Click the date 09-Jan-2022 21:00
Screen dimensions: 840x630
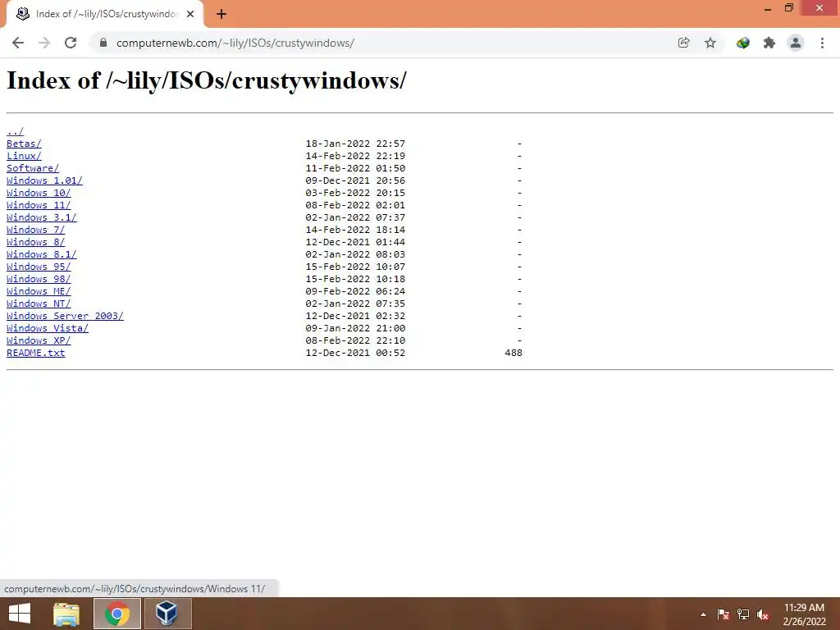tap(355, 328)
